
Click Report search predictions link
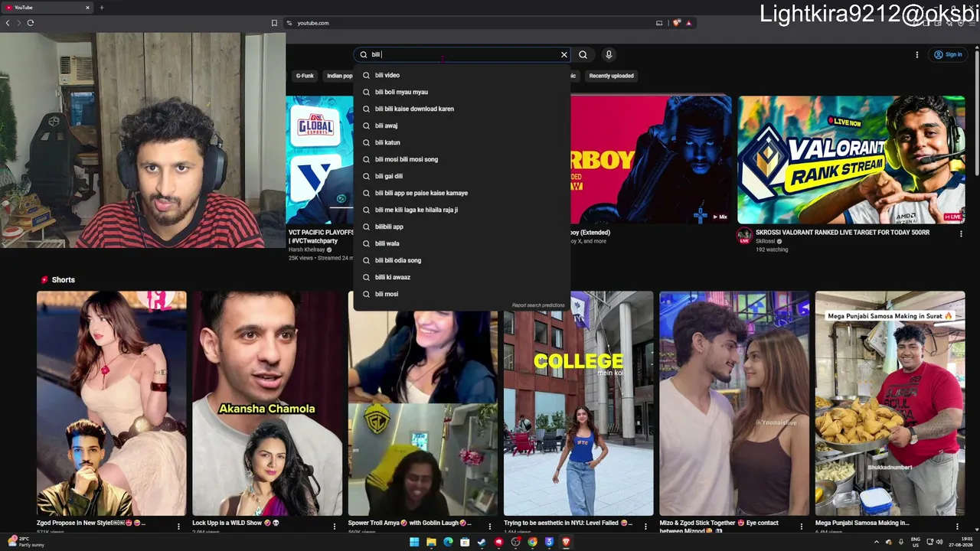(538, 305)
